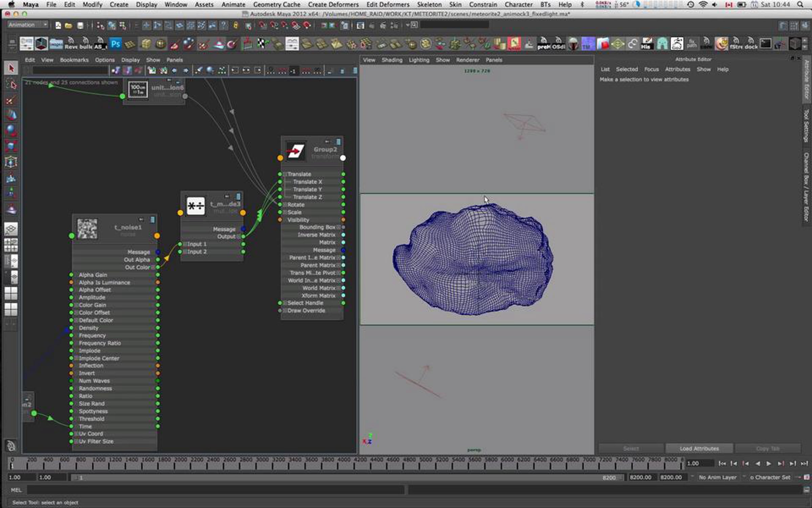
Task: Open the Create Deformers menu
Action: [333, 5]
